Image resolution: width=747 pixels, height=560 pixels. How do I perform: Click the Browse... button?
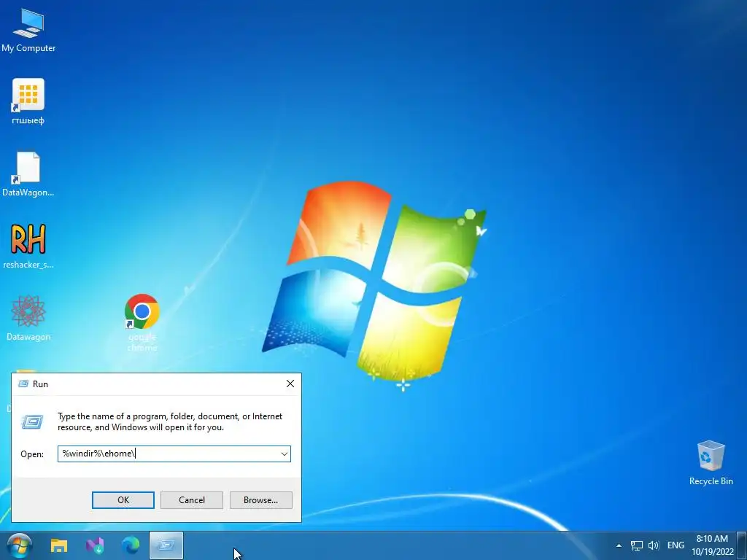pyautogui.click(x=260, y=500)
